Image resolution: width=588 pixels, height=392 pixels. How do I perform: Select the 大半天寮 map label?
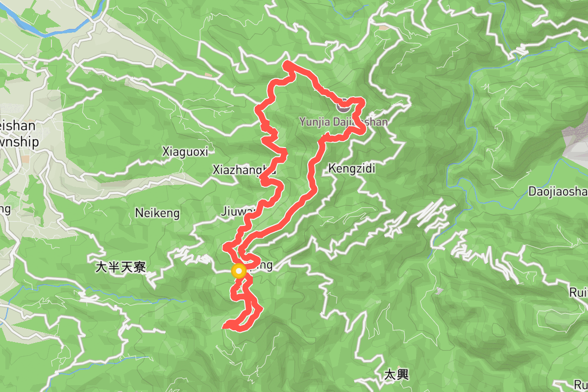click(121, 268)
